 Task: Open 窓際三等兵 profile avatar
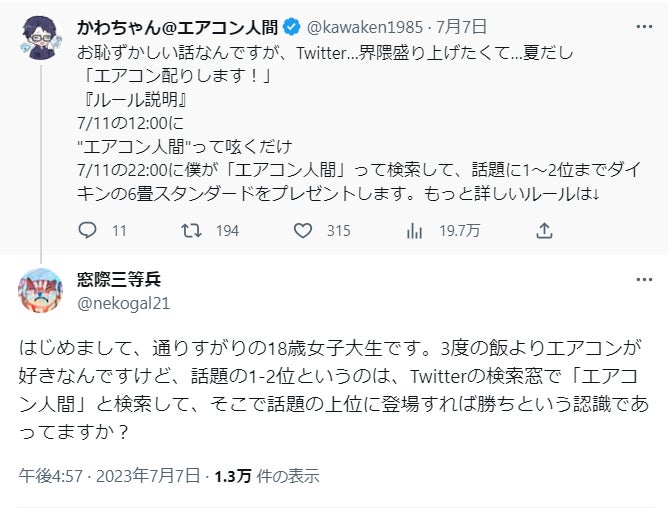[40, 290]
